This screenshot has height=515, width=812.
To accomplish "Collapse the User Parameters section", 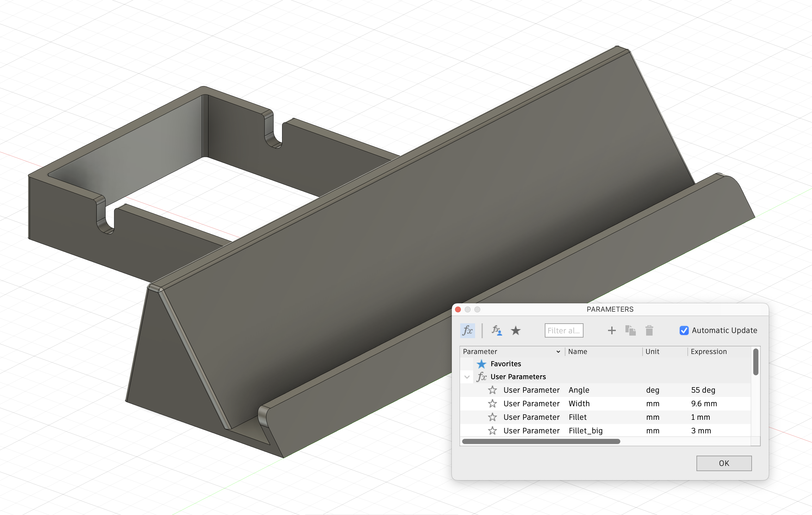I will tap(467, 377).
